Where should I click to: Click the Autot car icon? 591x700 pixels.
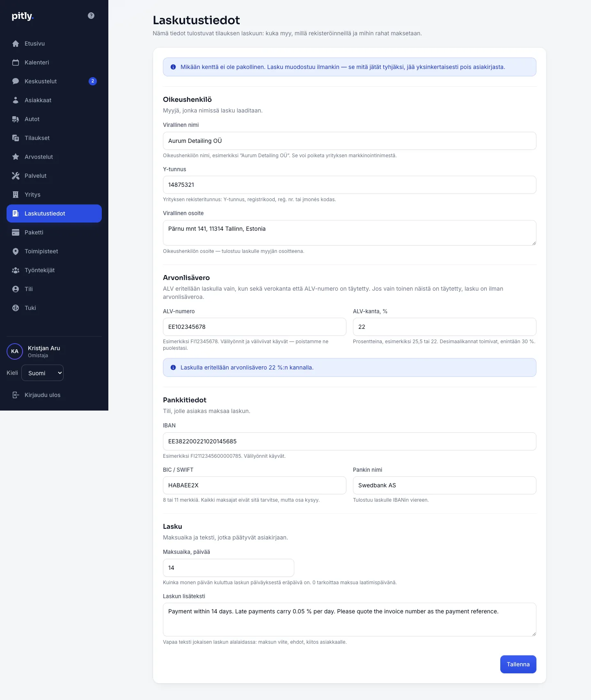[x=16, y=119]
